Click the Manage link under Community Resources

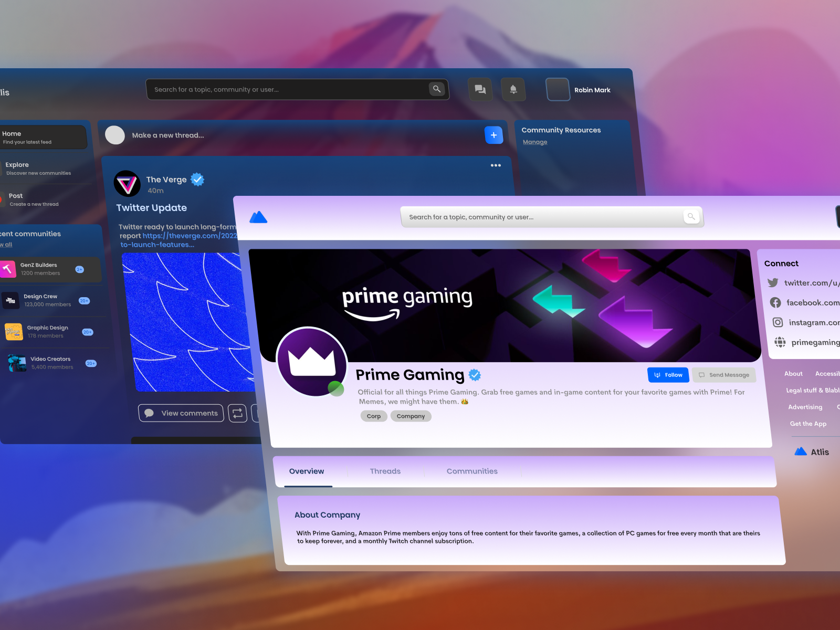(x=535, y=142)
